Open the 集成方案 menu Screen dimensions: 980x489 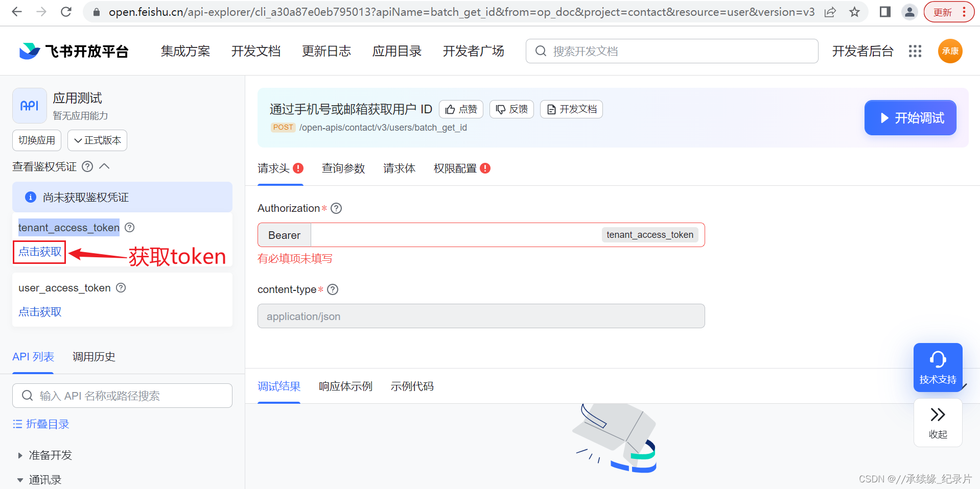[x=185, y=51]
